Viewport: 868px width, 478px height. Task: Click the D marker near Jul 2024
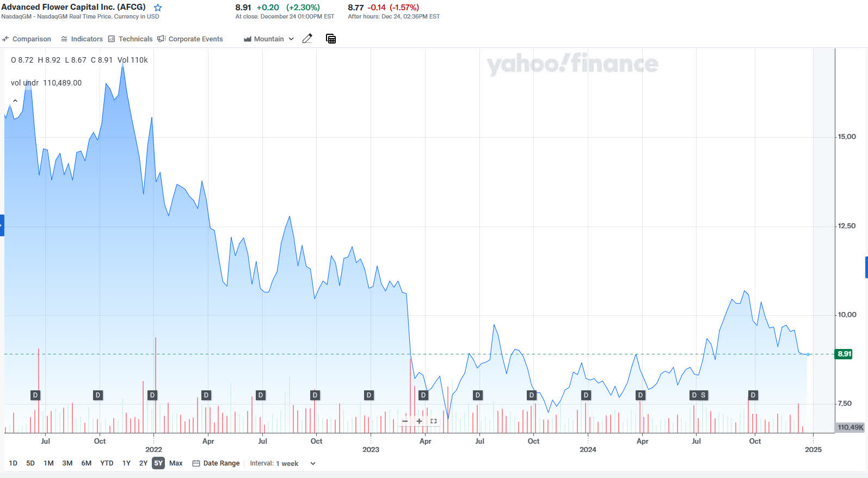tap(694, 395)
